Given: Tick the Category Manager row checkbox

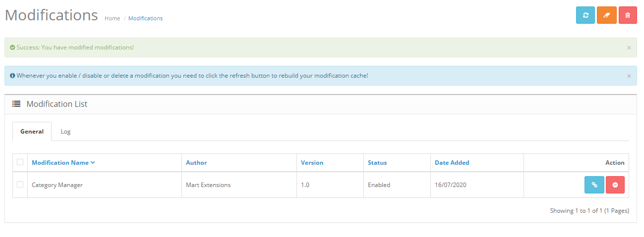Looking at the screenshot, I should coord(20,184).
